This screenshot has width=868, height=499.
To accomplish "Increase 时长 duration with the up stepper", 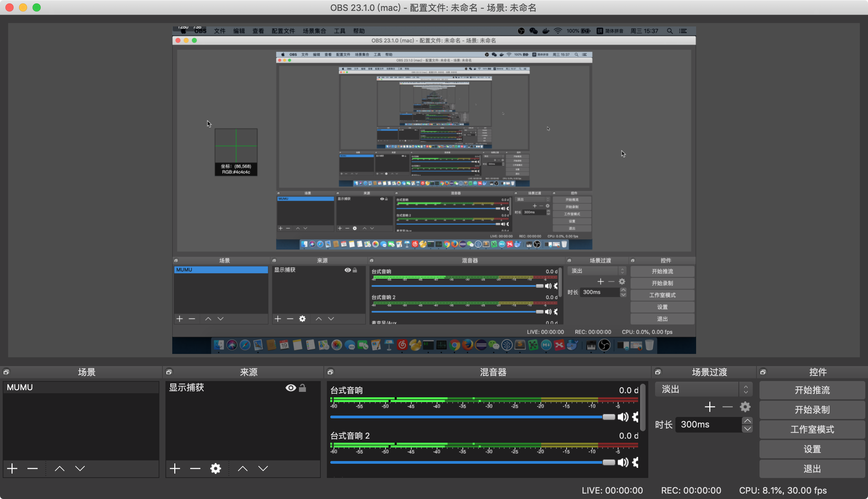I will (x=747, y=421).
